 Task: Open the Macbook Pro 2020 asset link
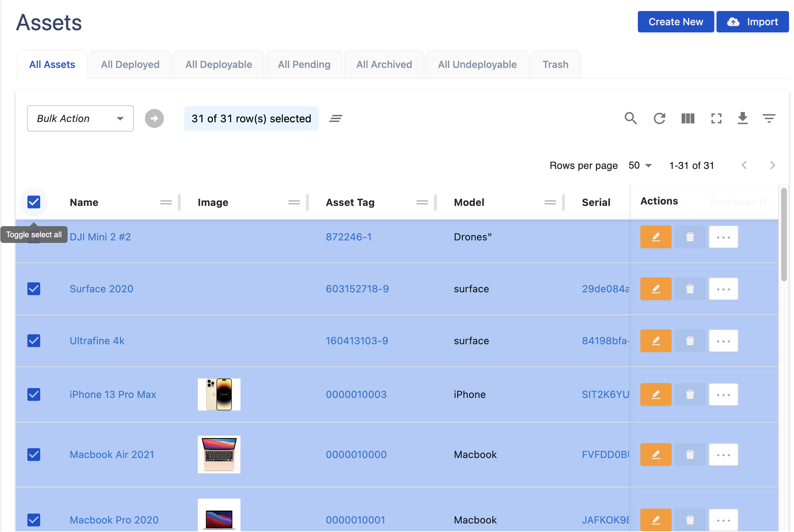pyautogui.click(x=114, y=520)
